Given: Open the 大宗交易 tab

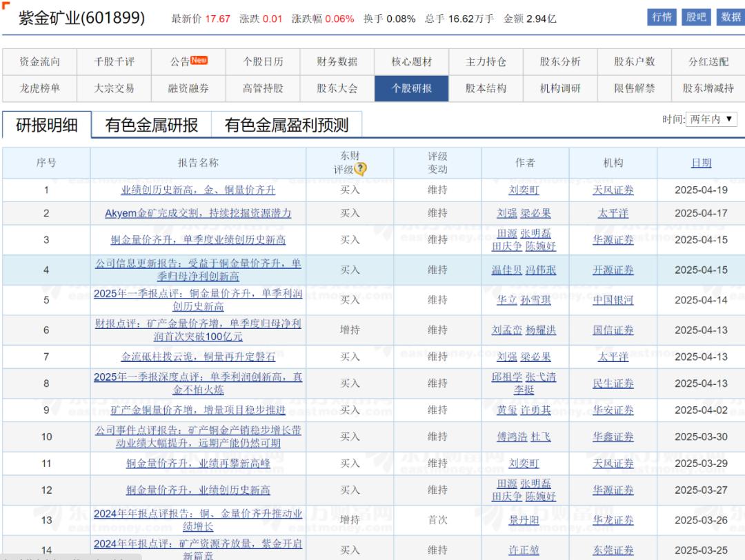Looking at the screenshot, I should pos(114,88).
